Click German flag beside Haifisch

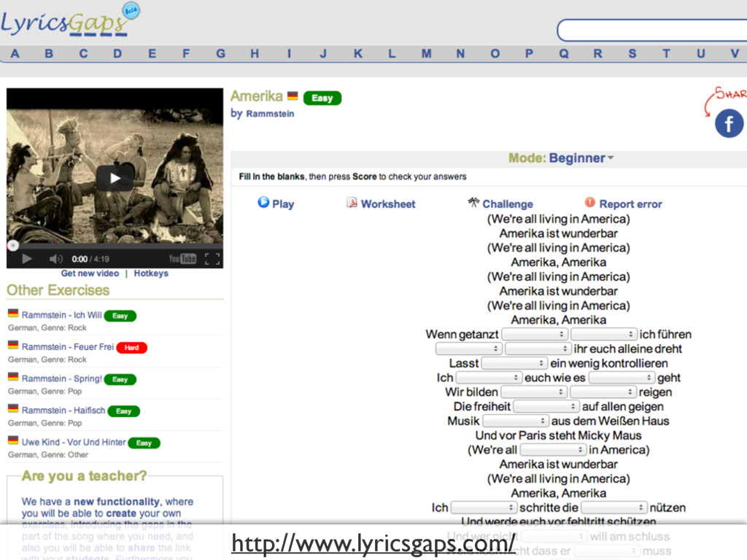(13, 408)
